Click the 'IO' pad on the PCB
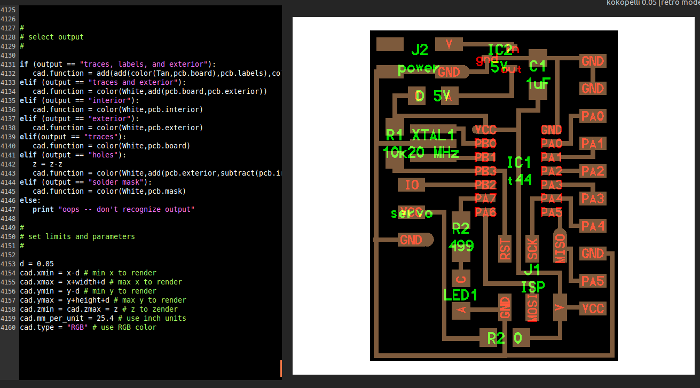The height and width of the screenshot is (388, 700). [412, 185]
